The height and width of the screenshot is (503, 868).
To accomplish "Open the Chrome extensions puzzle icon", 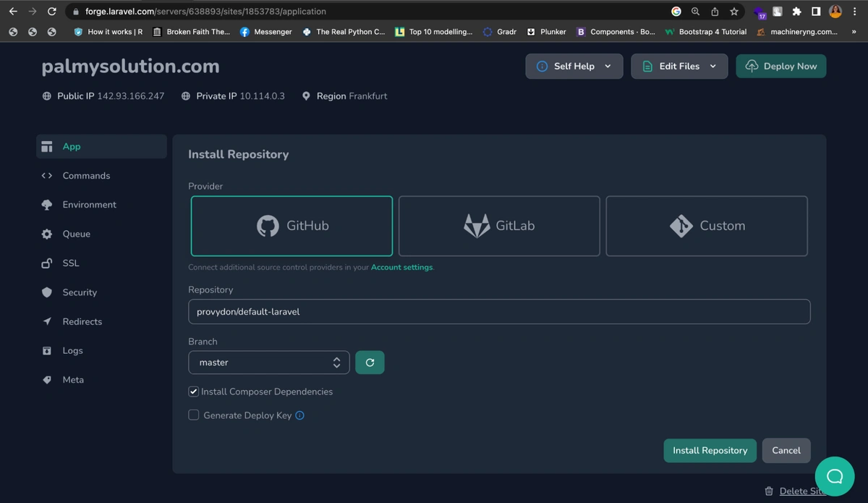I will 796,12.
